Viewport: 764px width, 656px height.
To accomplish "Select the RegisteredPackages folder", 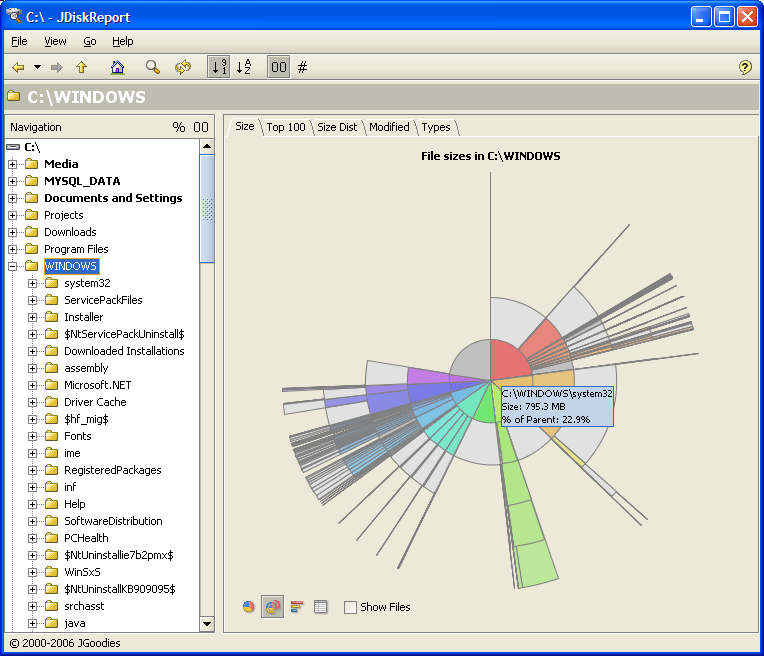I will pos(113,470).
